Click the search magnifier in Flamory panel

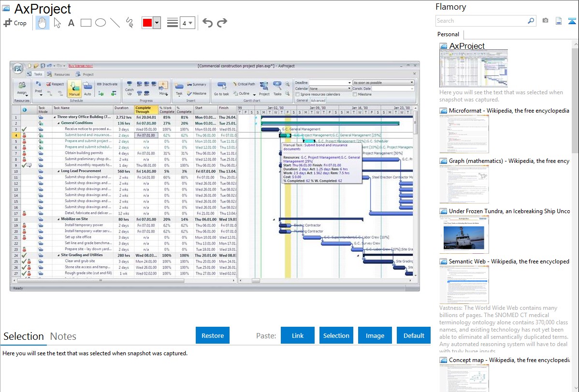click(531, 21)
